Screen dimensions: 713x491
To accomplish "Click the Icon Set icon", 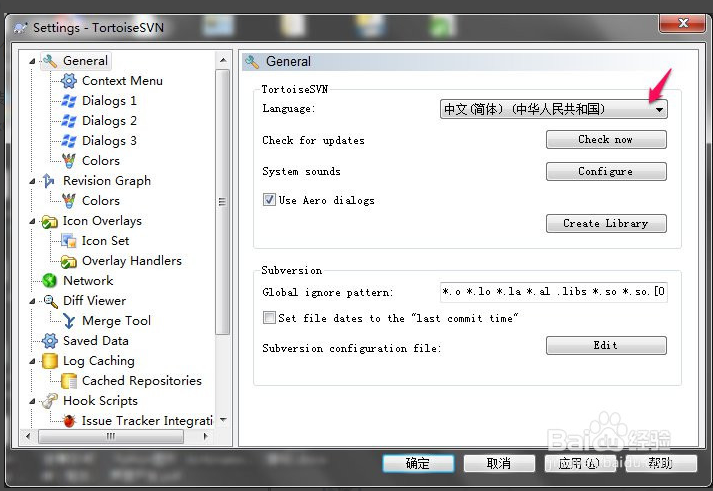I will point(69,241).
